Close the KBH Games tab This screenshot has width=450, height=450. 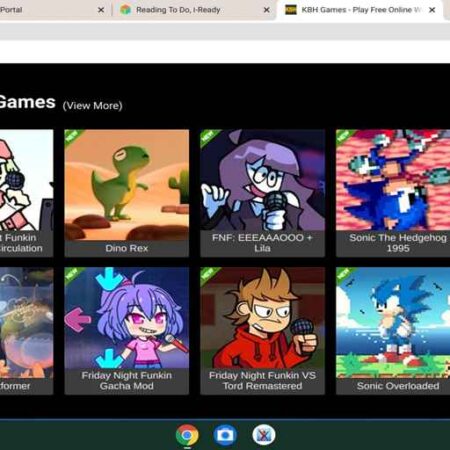pos(432,10)
